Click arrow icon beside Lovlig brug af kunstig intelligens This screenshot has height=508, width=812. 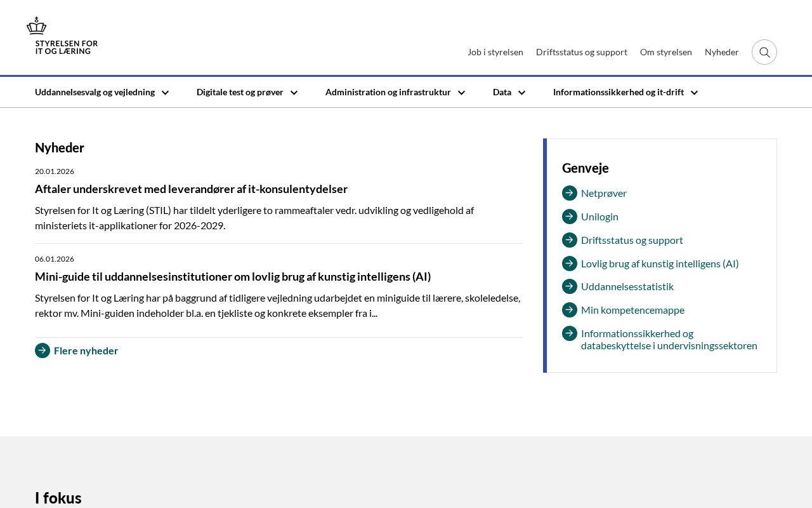(x=569, y=264)
